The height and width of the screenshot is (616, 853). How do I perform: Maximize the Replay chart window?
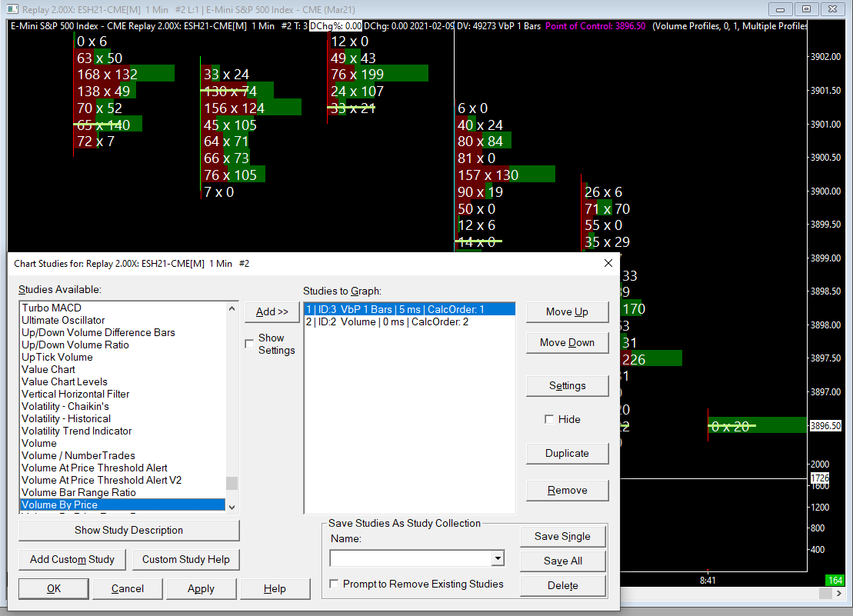pyautogui.click(x=806, y=9)
